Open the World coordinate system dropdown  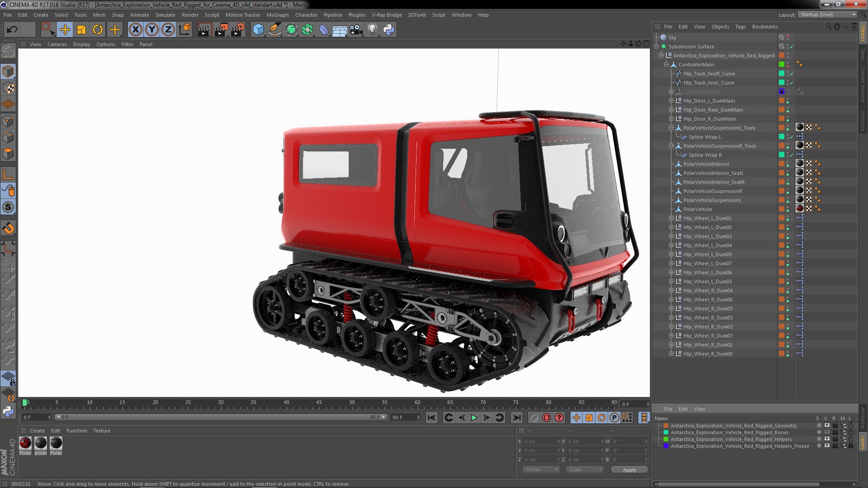point(541,469)
